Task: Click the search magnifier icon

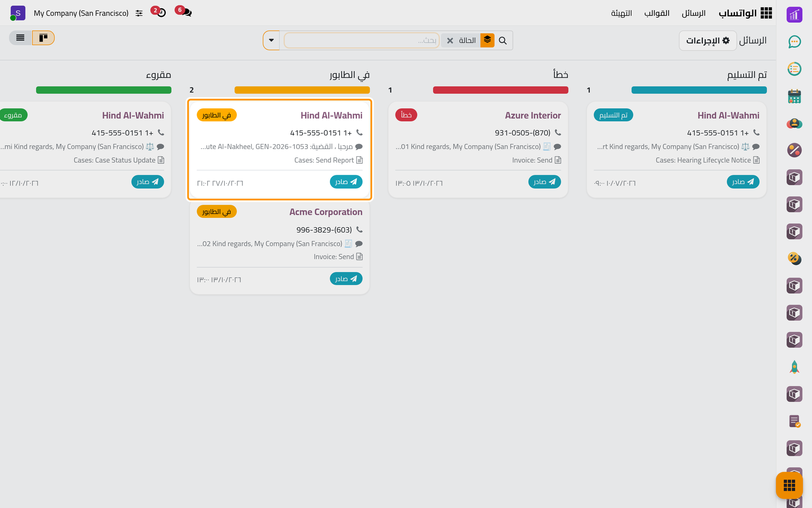Action: (x=502, y=40)
